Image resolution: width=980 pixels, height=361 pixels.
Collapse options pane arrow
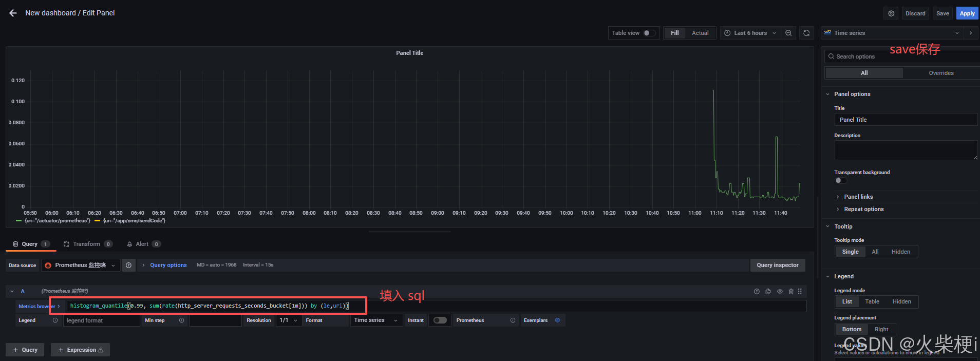pos(971,33)
